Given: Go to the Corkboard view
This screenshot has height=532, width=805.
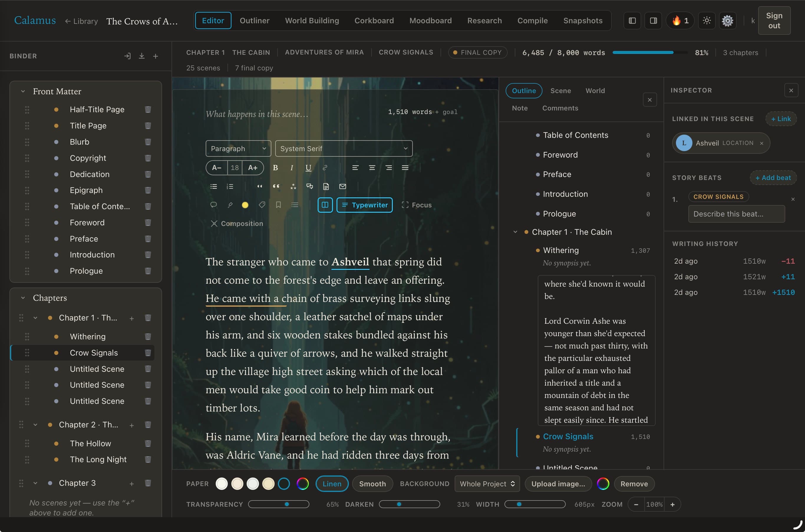Looking at the screenshot, I should point(374,21).
